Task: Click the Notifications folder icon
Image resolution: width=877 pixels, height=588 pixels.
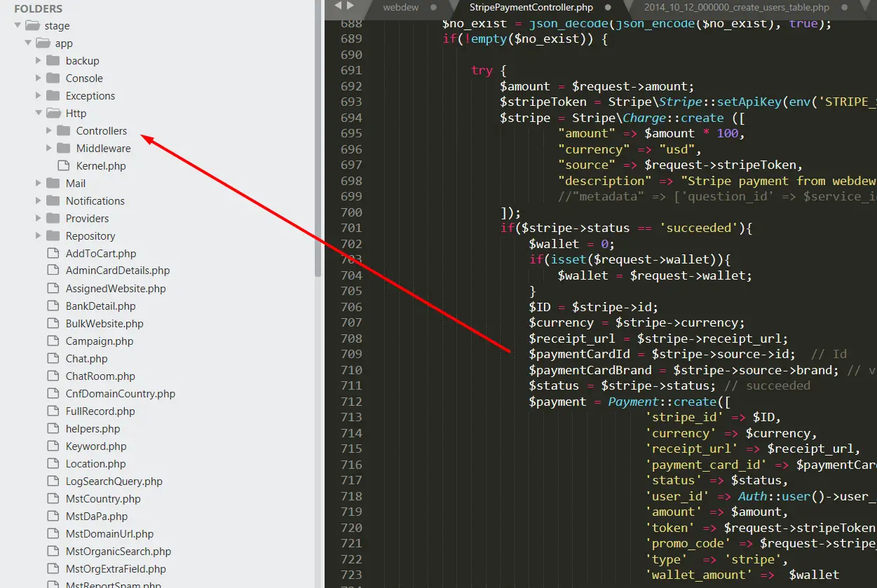Action: pos(53,200)
